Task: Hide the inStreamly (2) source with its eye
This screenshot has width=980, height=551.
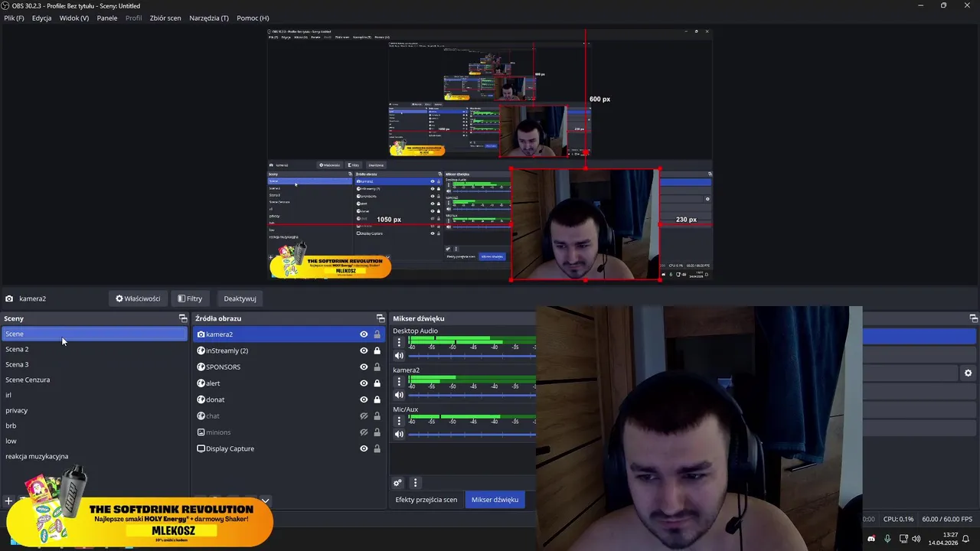Action: coord(364,350)
